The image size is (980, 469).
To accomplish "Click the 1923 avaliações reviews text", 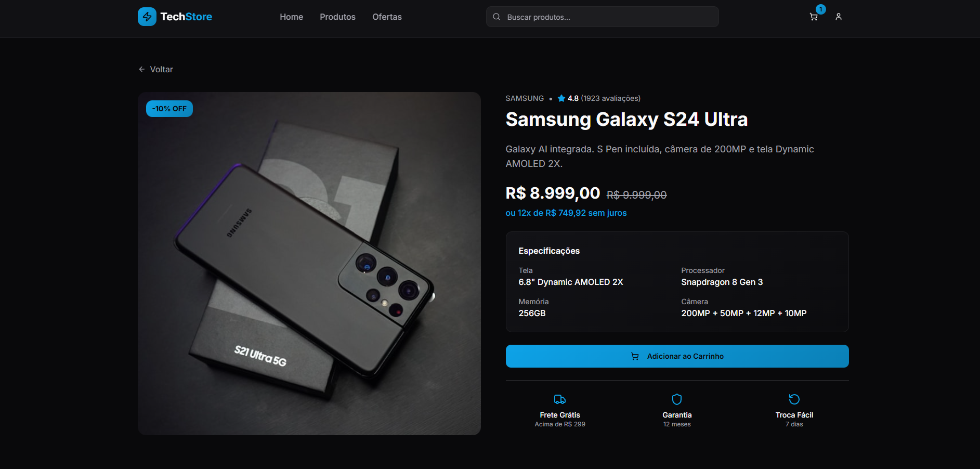I will pyautogui.click(x=610, y=98).
